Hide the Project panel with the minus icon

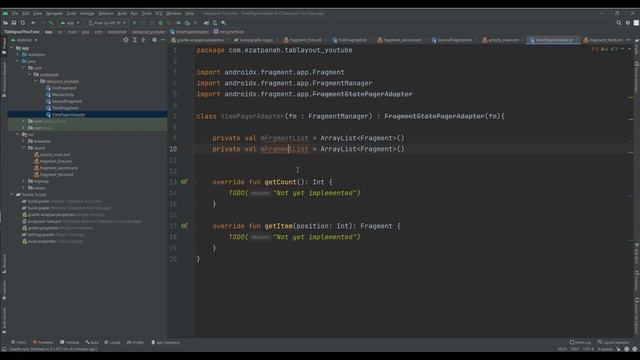162,40
